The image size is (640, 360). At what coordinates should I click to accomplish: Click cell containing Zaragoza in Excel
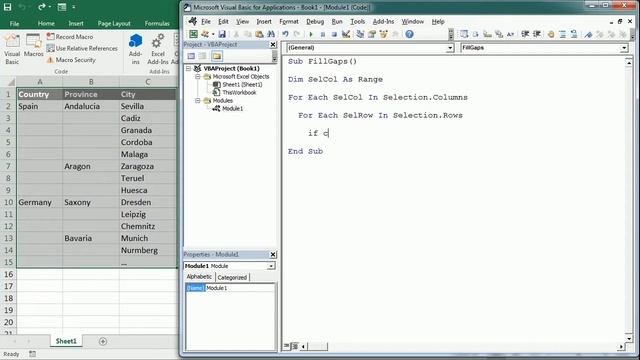point(147,166)
